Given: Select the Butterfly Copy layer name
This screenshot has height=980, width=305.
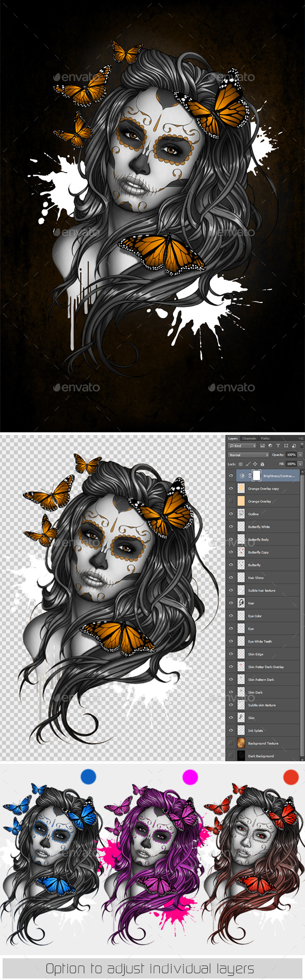Looking at the screenshot, I should pyautogui.click(x=258, y=552).
